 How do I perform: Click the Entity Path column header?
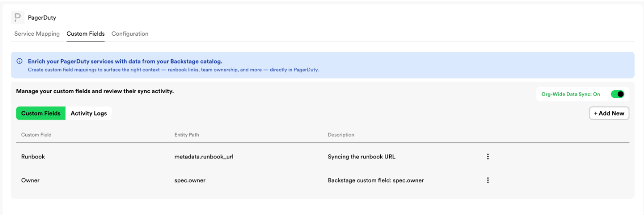[187, 135]
